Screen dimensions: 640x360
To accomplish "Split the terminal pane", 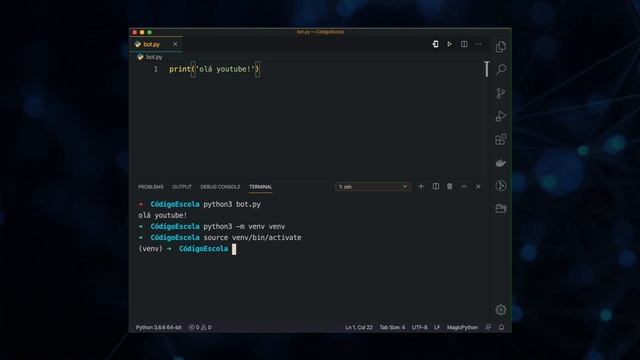I will tap(436, 187).
